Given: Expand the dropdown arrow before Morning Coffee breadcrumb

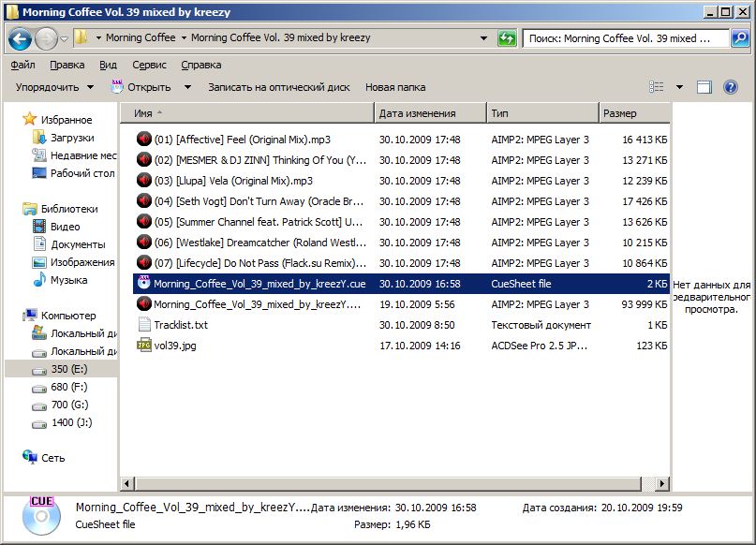Looking at the screenshot, I should point(98,37).
